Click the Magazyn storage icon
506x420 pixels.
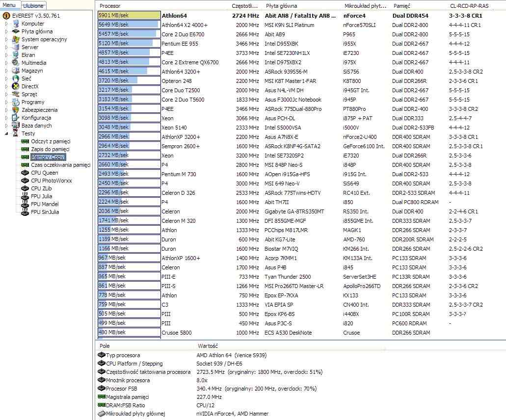point(16,70)
